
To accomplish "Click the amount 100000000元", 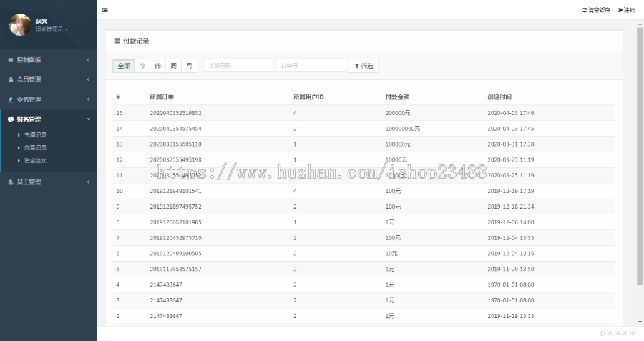I will point(402,129).
